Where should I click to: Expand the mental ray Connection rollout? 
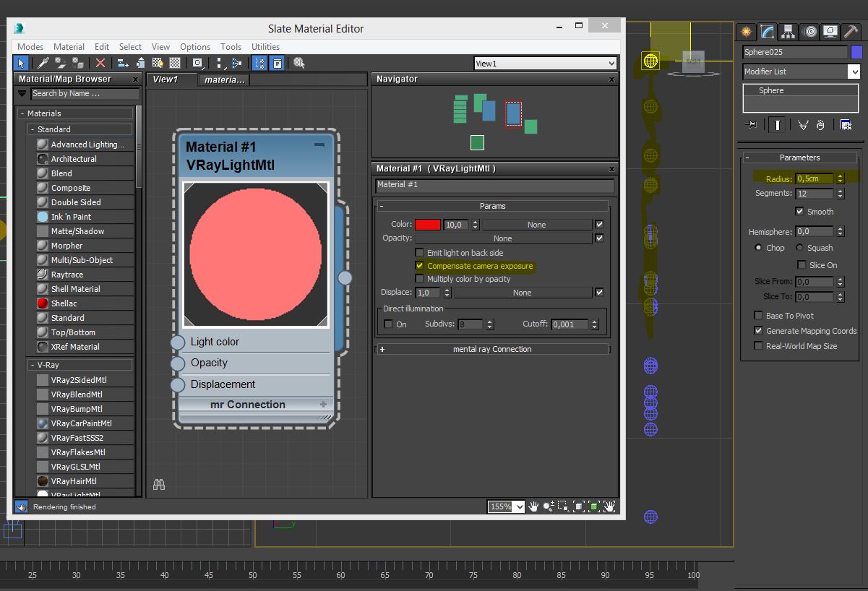pos(491,349)
